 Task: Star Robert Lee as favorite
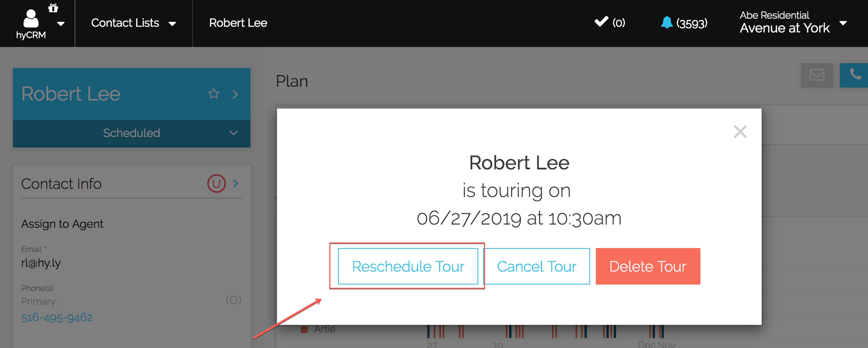[214, 94]
